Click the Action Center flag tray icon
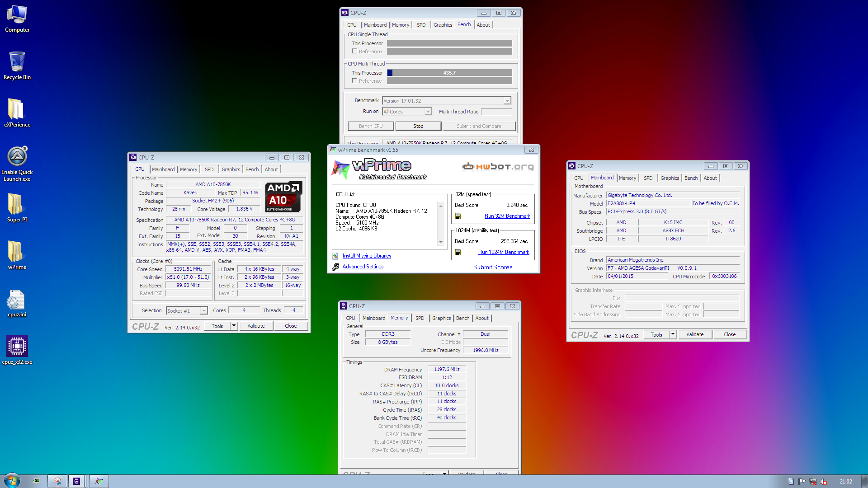The image size is (868, 488). pos(802,482)
